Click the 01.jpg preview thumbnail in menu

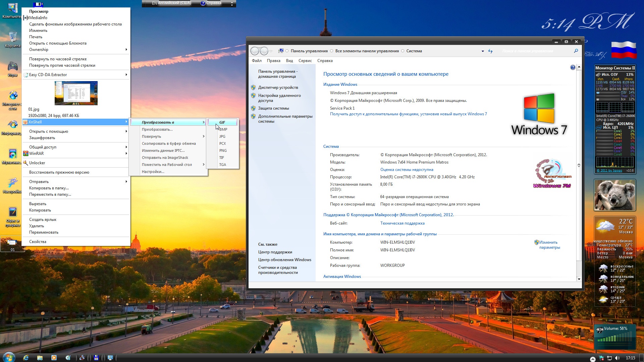click(76, 93)
